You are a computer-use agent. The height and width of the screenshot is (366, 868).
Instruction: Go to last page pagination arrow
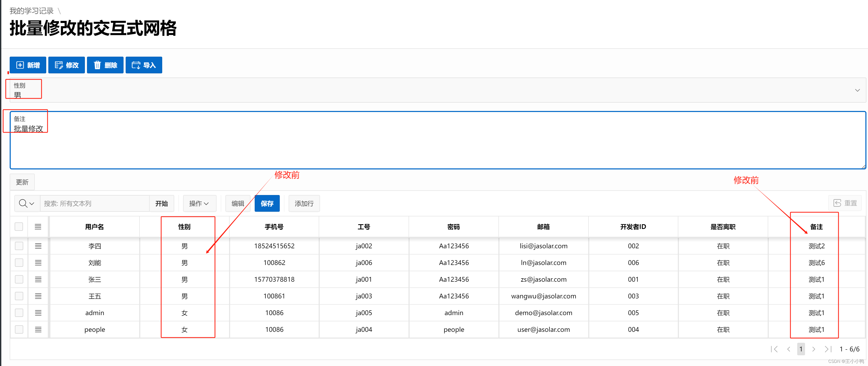click(x=828, y=349)
